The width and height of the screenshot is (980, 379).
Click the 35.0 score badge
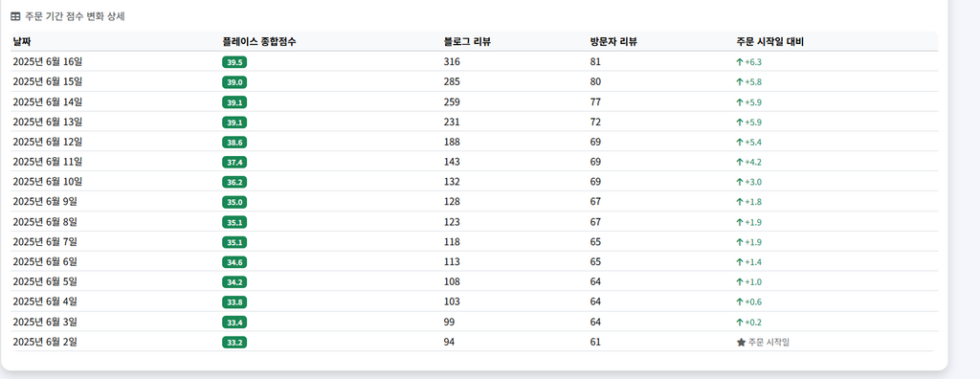234,203
